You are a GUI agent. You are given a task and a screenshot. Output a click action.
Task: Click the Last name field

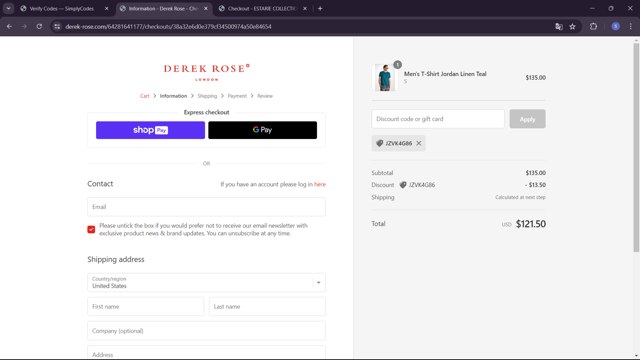[x=267, y=307]
